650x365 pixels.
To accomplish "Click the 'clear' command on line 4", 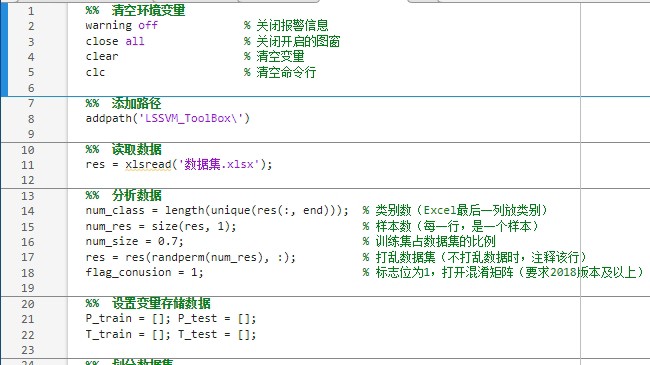I will tap(102, 56).
